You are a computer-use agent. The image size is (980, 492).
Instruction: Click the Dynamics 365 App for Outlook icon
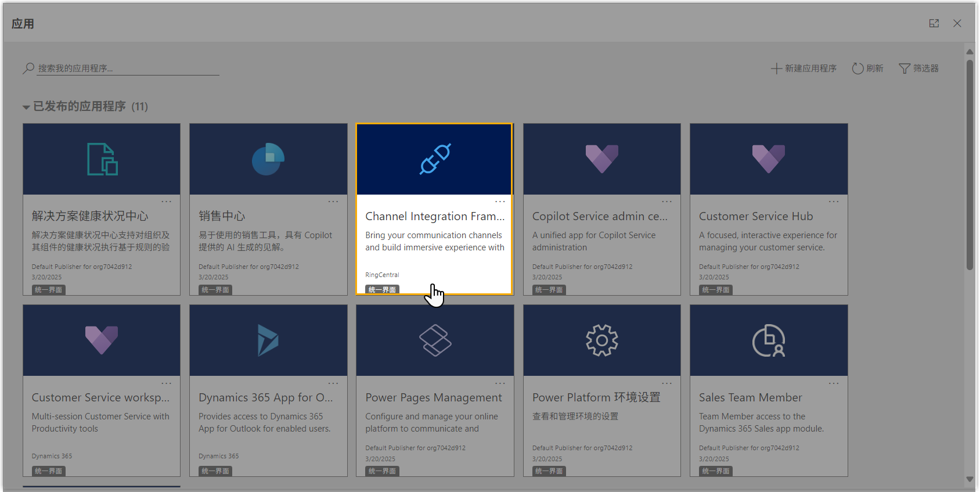point(268,340)
